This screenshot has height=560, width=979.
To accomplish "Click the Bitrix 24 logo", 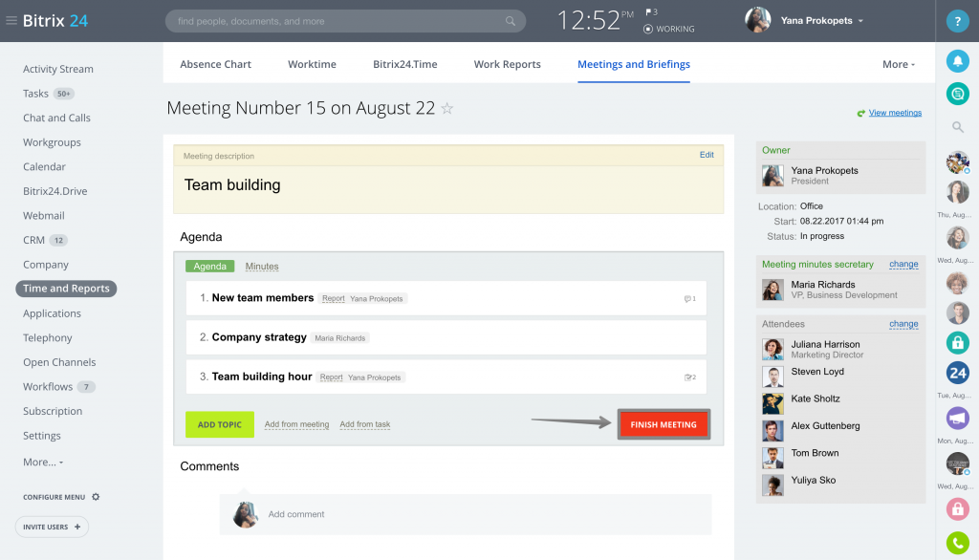I will pos(54,21).
